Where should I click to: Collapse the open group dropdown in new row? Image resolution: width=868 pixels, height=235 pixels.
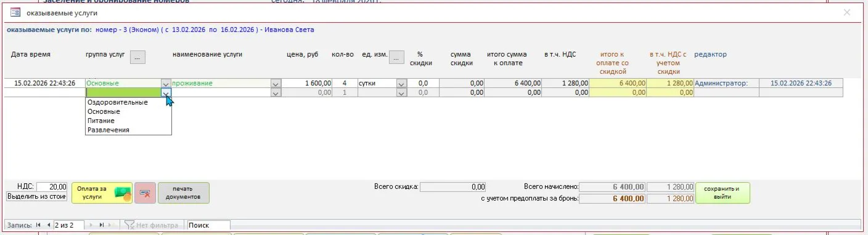point(166,92)
